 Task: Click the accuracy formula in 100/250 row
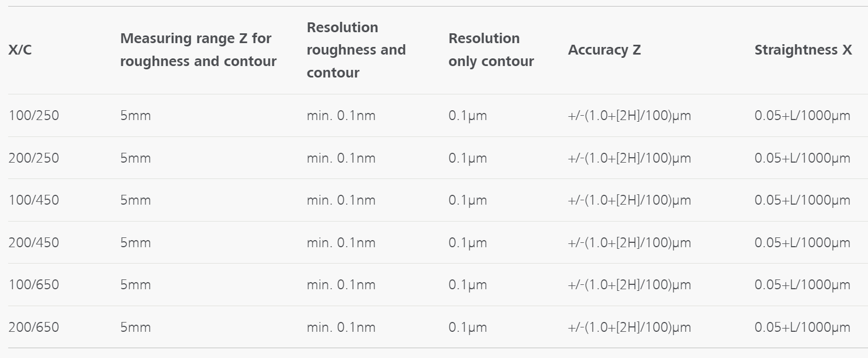[x=629, y=116]
